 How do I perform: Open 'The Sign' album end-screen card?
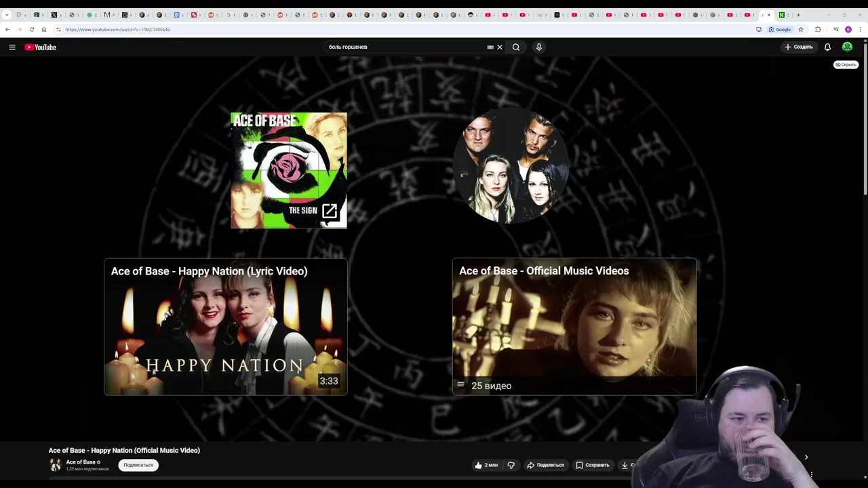tap(289, 170)
